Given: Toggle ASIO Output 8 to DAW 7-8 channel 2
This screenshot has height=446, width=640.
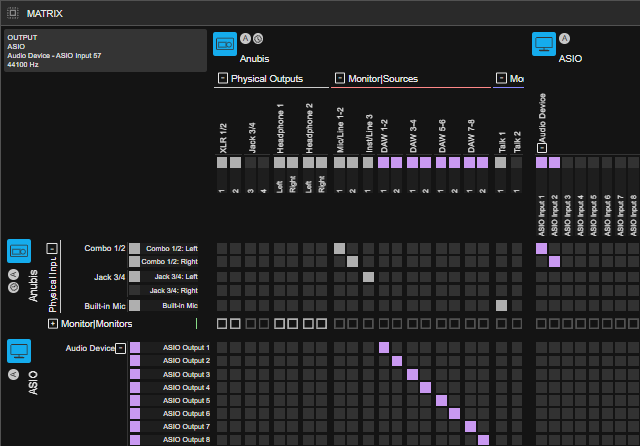Looking at the screenshot, I should [483, 439].
